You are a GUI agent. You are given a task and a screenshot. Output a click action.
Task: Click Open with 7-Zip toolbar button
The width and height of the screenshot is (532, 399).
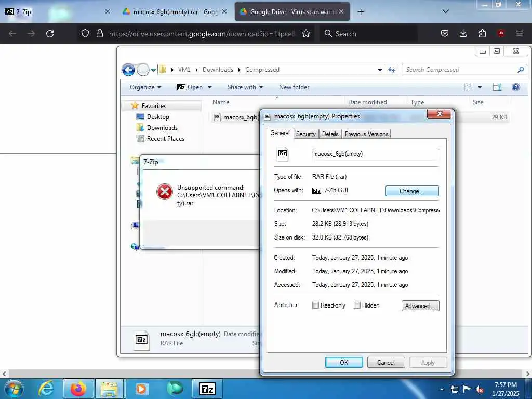[x=190, y=87]
